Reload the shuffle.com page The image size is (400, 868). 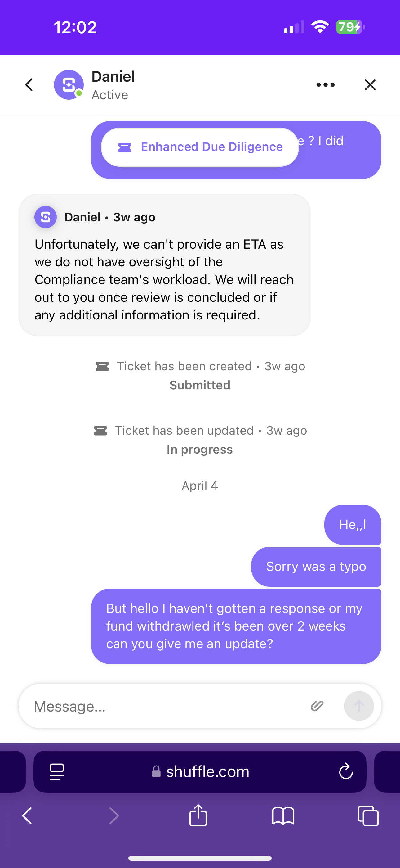pos(345,772)
